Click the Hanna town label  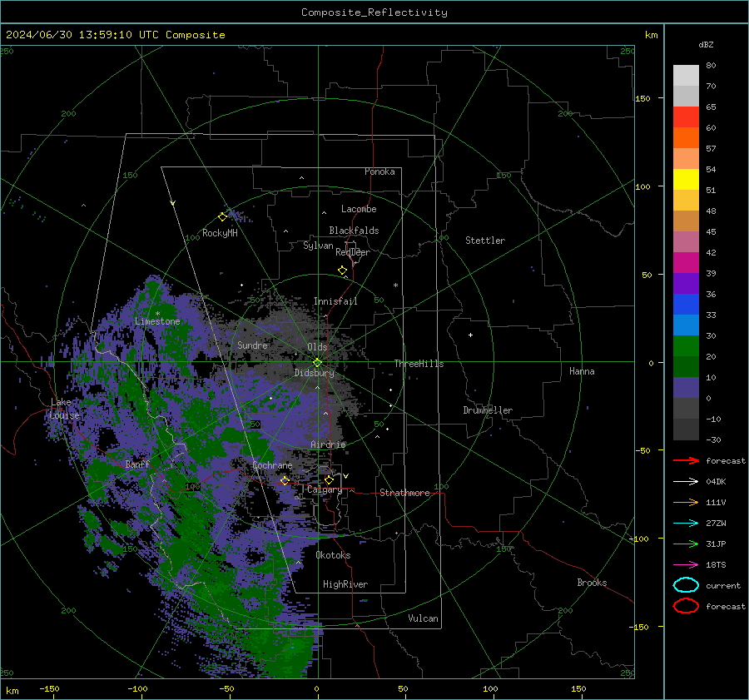(582, 371)
